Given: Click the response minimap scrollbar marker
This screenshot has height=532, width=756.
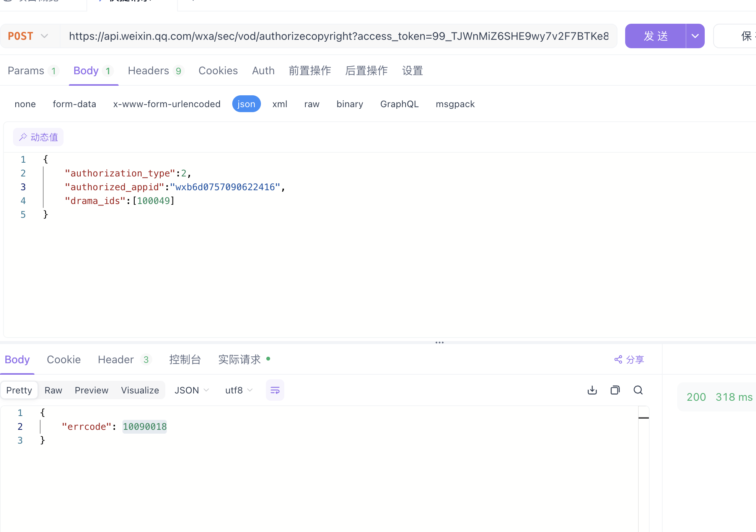Looking at the screenshot, I should [x=644, y=418].
